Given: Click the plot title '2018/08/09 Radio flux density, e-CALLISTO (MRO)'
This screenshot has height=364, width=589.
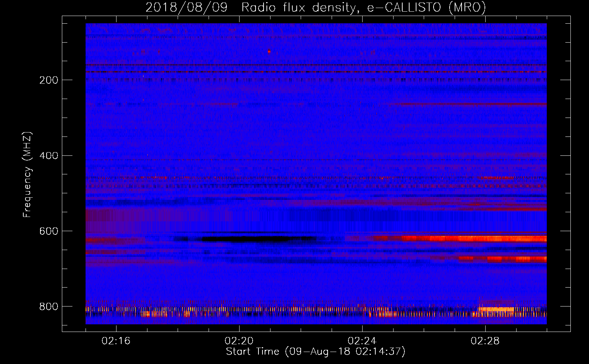Looking at the screenshot, I should [x=316, y=7].
